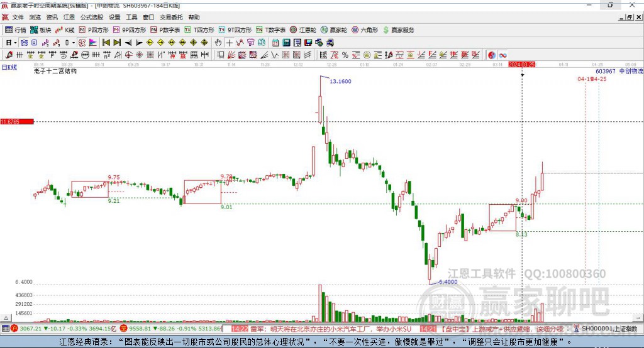This screenshot has width=644, height=348.
Task: Open the 9P四方形 tool
Action: [130, 30]
